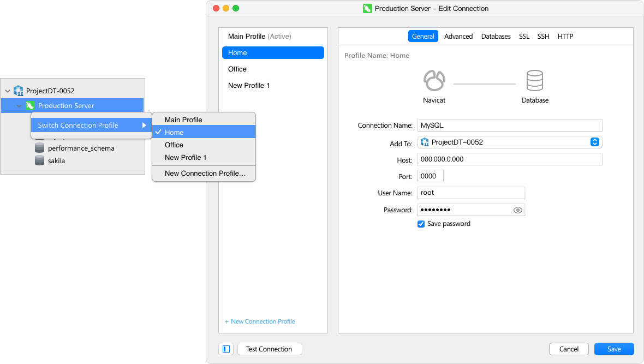Click the Edit Connection title bar icon
The image size is (644, 364).
367,8
